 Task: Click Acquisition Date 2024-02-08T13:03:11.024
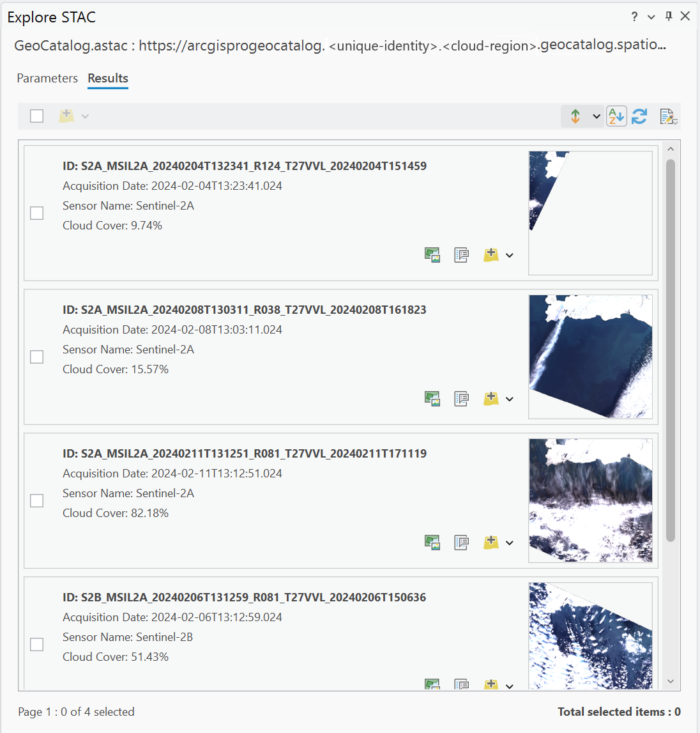tap(172, 330)
